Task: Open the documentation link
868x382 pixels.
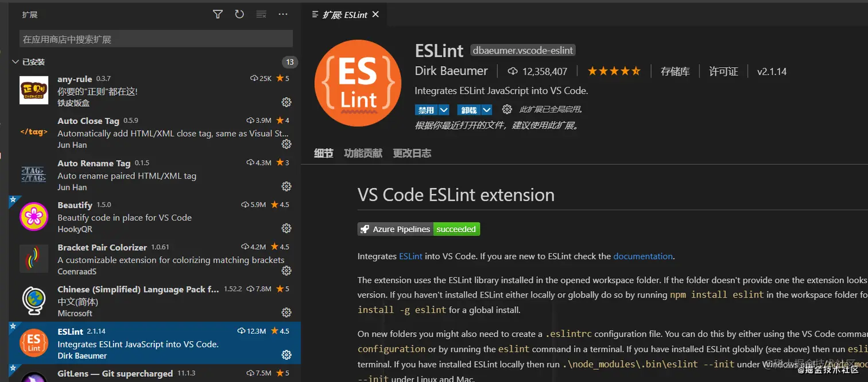Action: 643,256
